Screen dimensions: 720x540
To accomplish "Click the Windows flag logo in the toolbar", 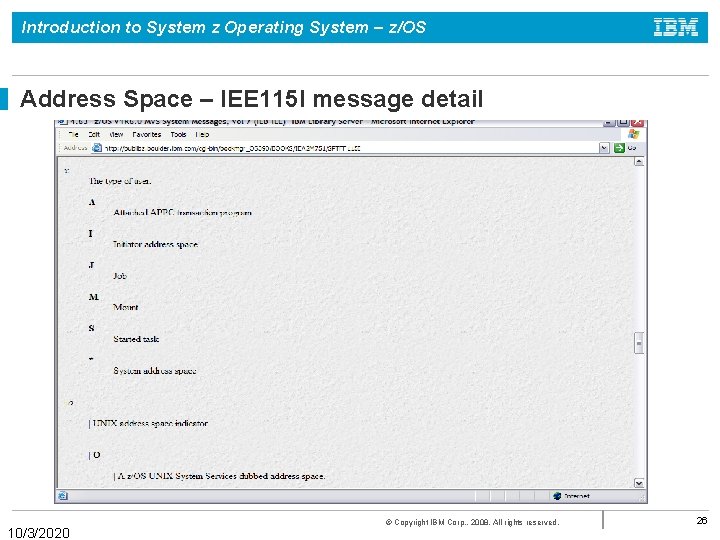I will [x=634, y=134].
